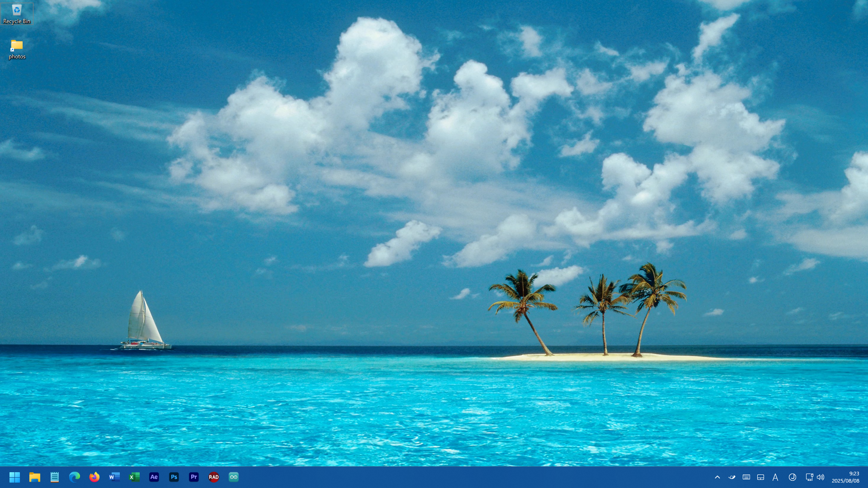The width and height of the screenshot is (868, 488).
Task: Open the touch keyboard from the tray
Action: 746,477
